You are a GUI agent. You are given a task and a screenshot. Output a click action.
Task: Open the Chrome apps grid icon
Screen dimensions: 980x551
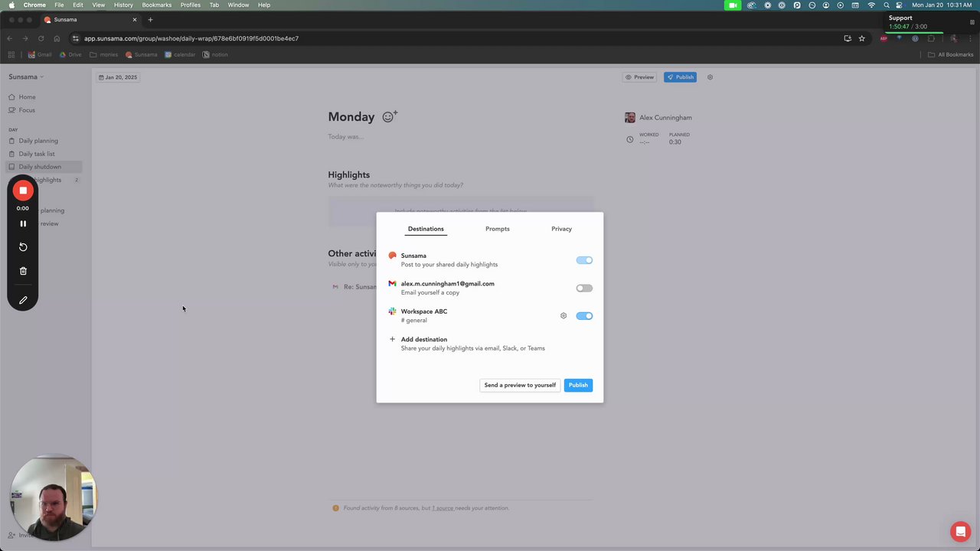click(x=11, y=54)
